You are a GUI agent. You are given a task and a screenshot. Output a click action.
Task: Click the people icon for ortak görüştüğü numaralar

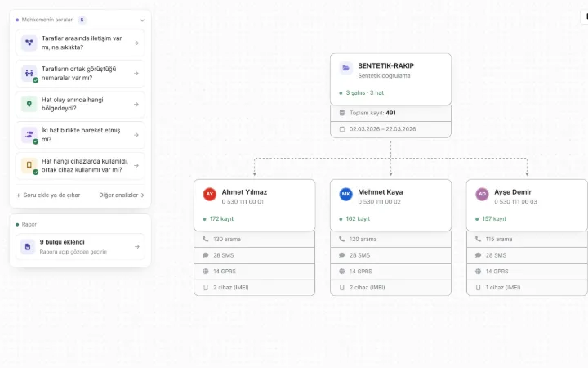29,74
